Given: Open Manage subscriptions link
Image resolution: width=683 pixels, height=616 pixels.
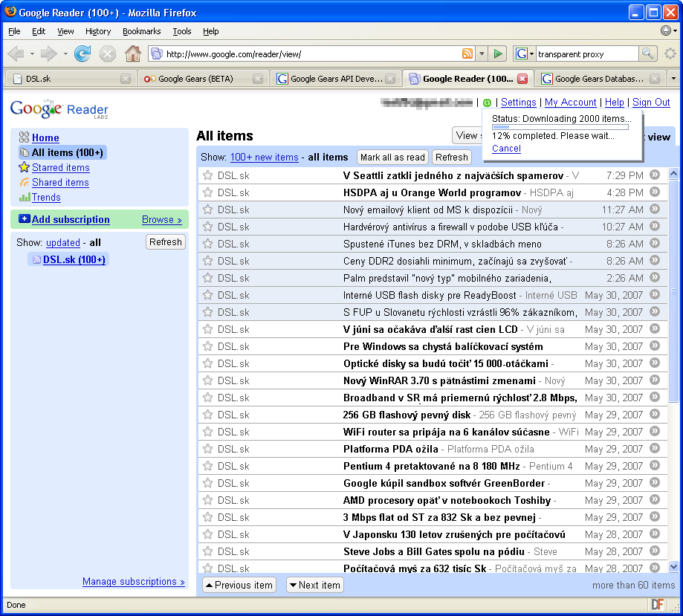Looking at the screenshot, I should click(133, 582).
